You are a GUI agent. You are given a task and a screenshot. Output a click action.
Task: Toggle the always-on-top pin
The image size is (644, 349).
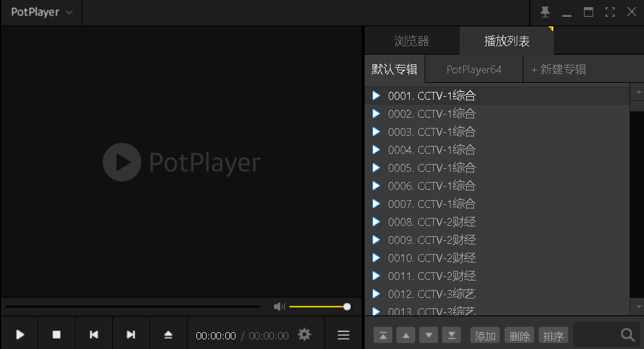coord(545,11)
